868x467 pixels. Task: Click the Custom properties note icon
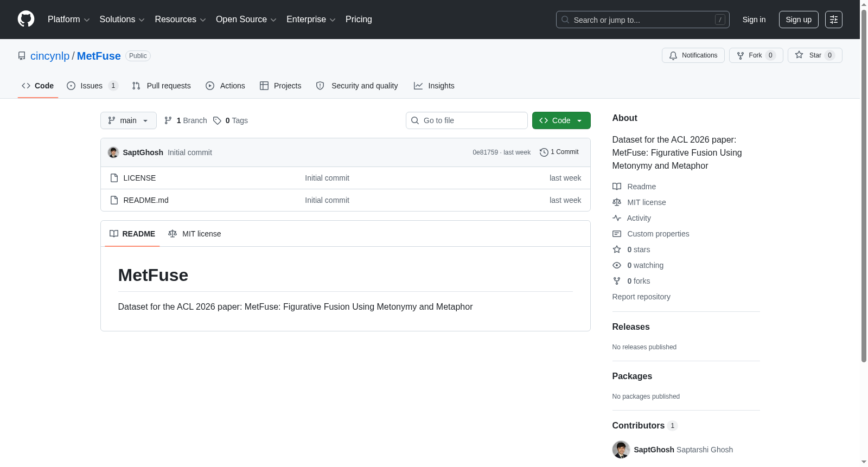[617, 234]
